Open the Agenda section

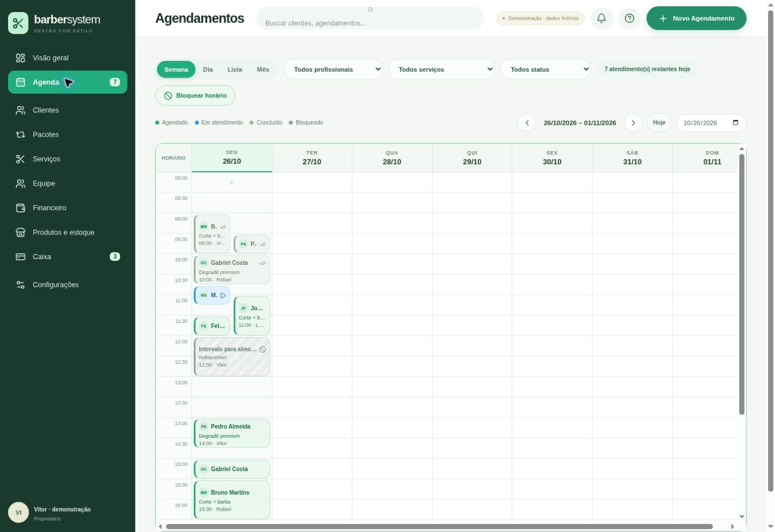tap(67, 82)
